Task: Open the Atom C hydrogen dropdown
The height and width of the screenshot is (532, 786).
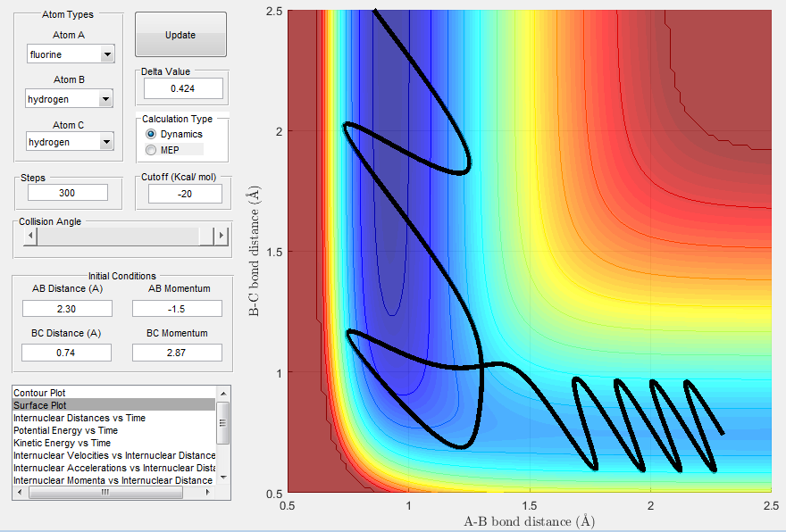Action: [70, 142]
